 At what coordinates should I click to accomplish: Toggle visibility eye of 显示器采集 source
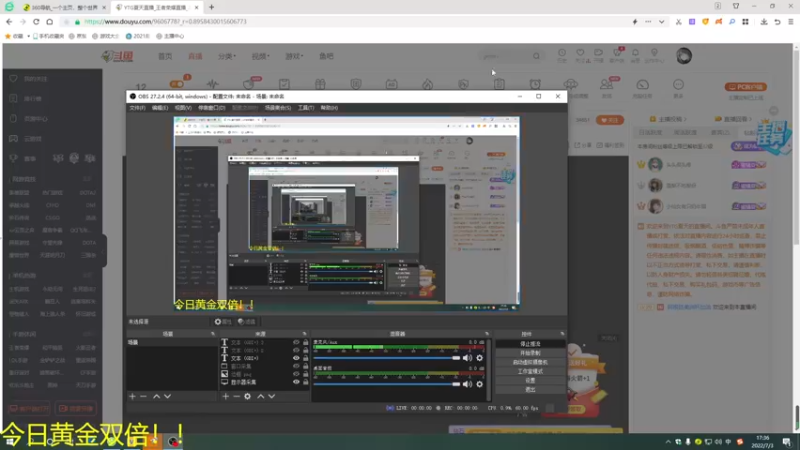296,382
